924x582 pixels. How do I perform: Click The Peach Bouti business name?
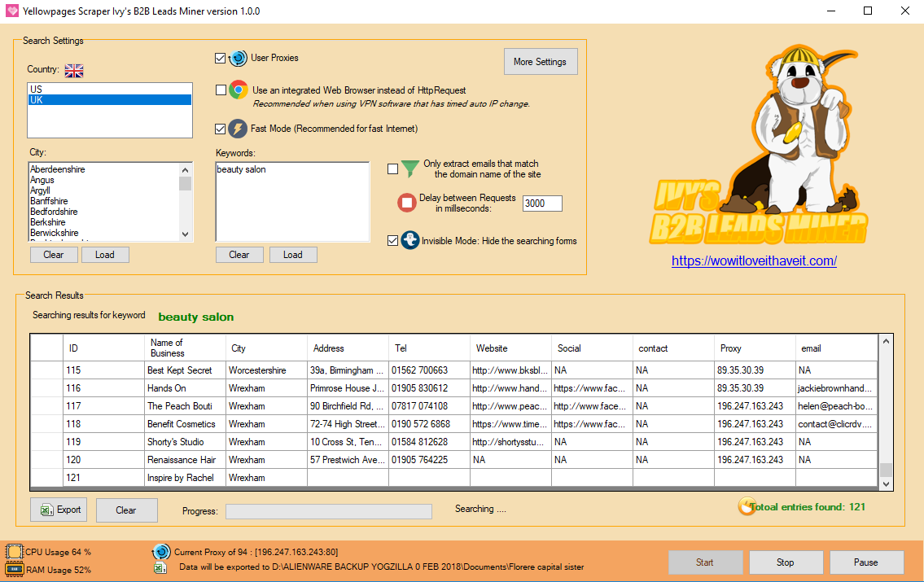(x=185, y=406)
